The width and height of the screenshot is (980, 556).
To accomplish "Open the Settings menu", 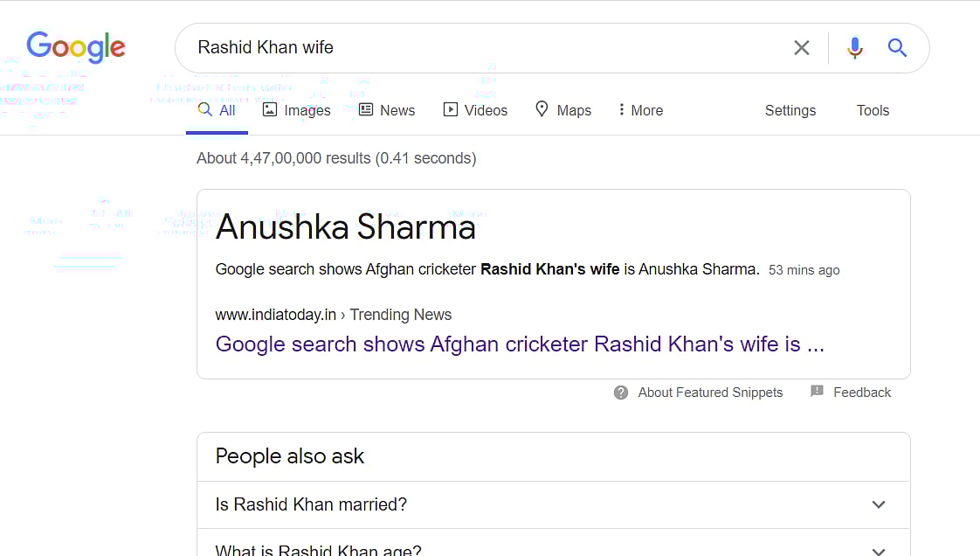I will point(790,110).
